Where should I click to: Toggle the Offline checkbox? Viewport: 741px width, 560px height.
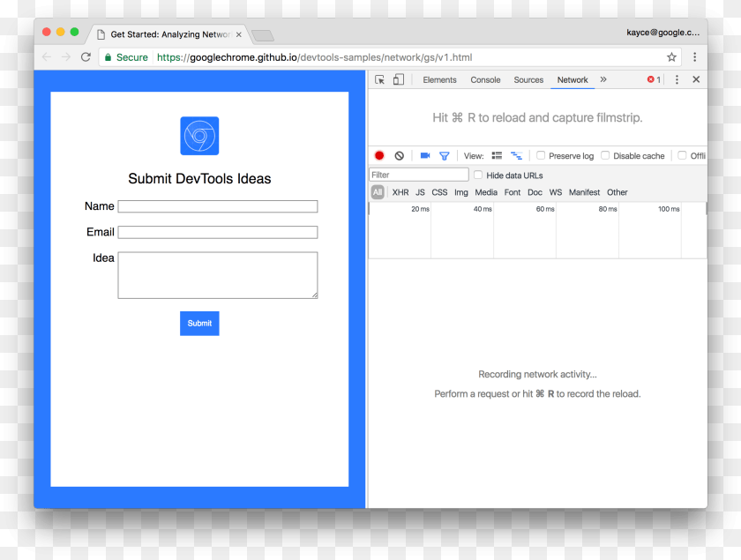tap(682, 155)
